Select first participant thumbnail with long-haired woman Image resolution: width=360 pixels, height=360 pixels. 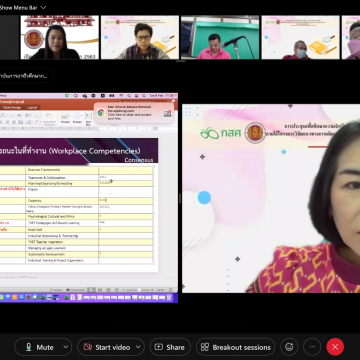[x=60, y=37]
